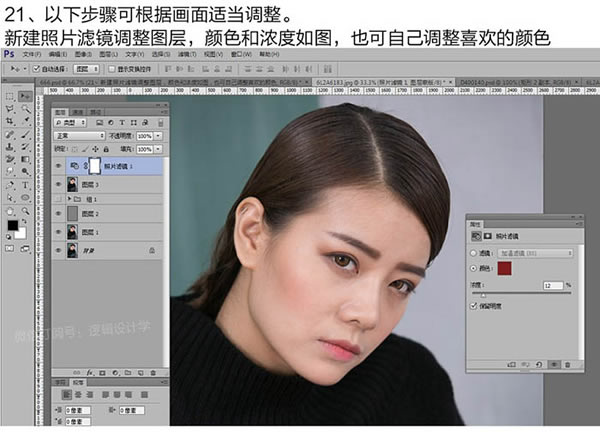Open auto-select target dropdown
This screenshot has width=600, height=432.
(87, 69)
